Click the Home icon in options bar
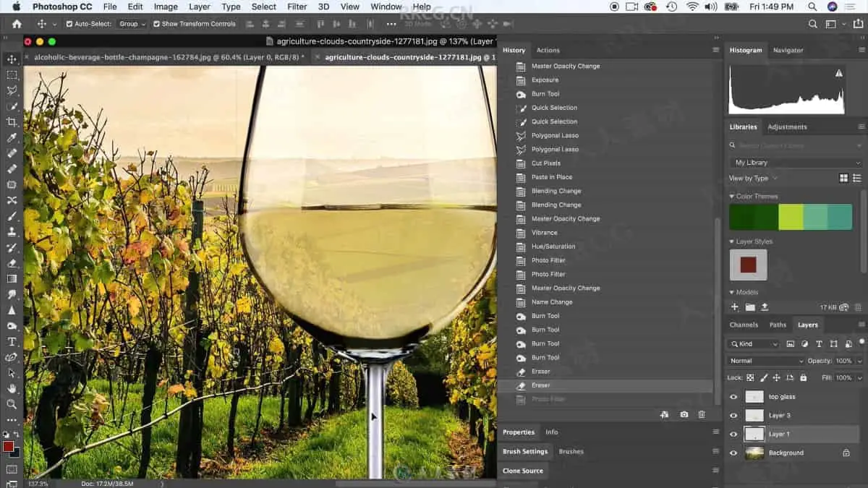The image size is (868, 488). coord(17,23)
